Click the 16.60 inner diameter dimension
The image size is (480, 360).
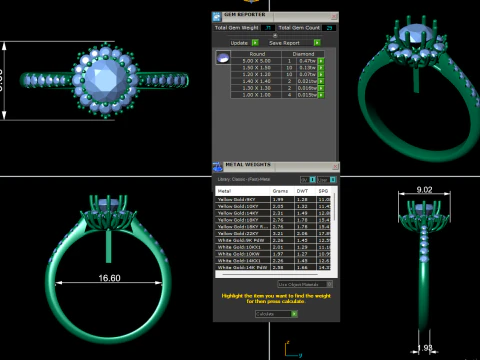109,278
